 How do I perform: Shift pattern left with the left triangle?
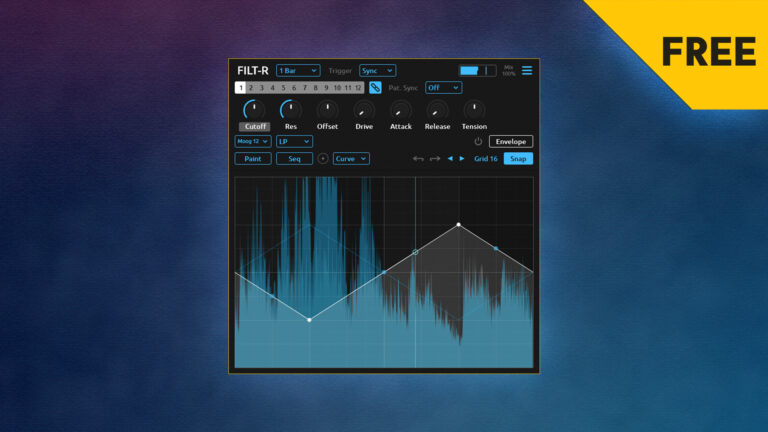[450, 159]
